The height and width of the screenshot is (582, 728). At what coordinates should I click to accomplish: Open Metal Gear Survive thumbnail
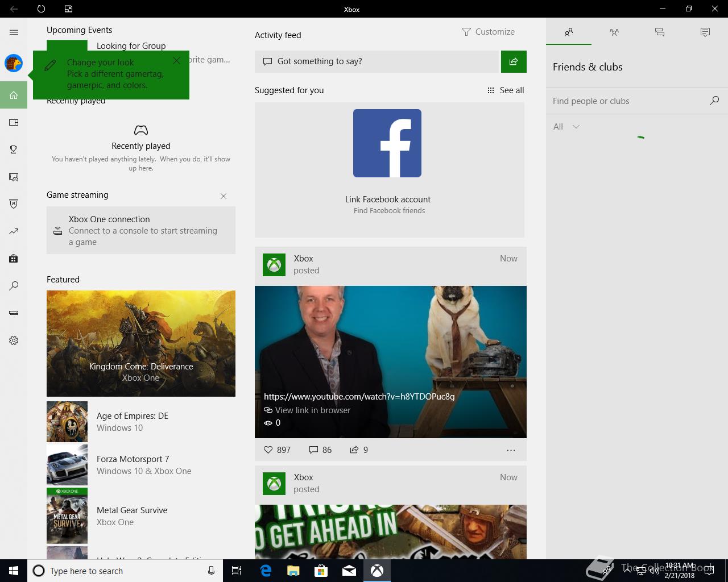click(67, 516)
